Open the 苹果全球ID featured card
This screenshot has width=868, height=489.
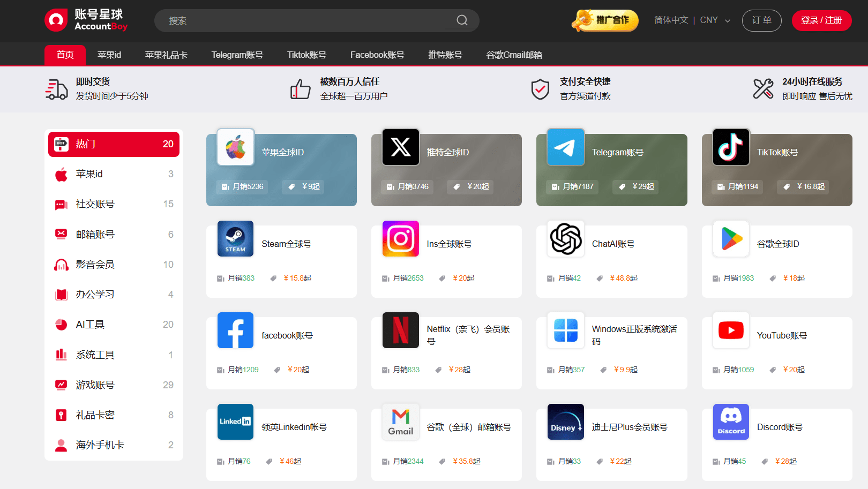[x=281, y=170]
